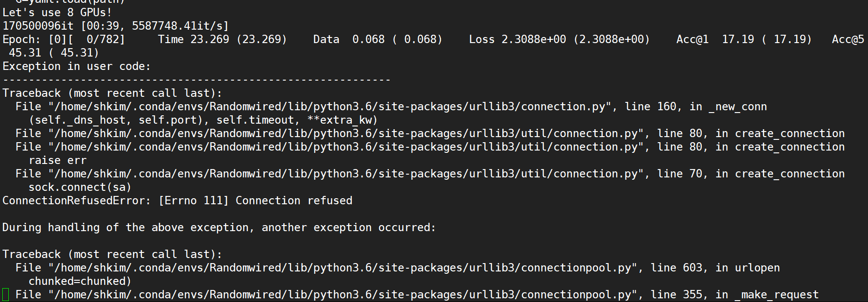This screenshot has width=868, height=302.
Task: Click the 'Exception in user code:' line
Action: click(76, 66)
